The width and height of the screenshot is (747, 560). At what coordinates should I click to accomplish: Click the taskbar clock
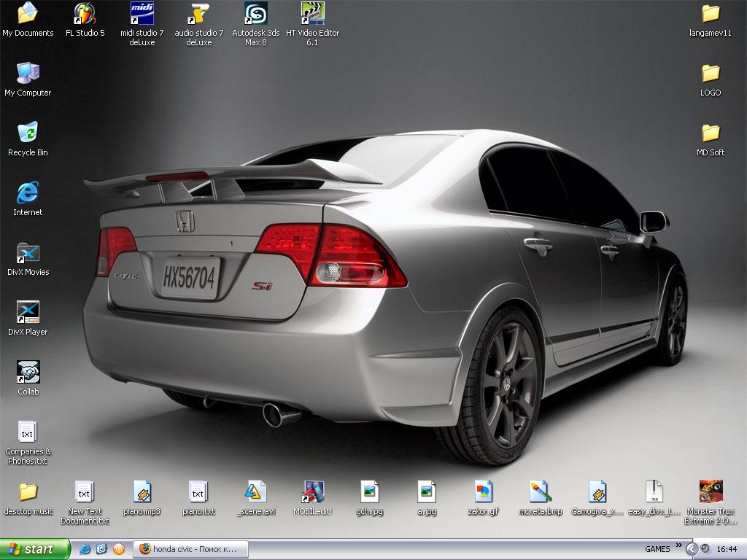click(727, 549)
